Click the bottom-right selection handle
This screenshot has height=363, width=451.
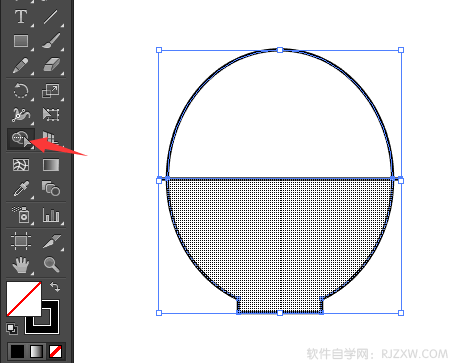pyautogui.click(x=401, y=313)
